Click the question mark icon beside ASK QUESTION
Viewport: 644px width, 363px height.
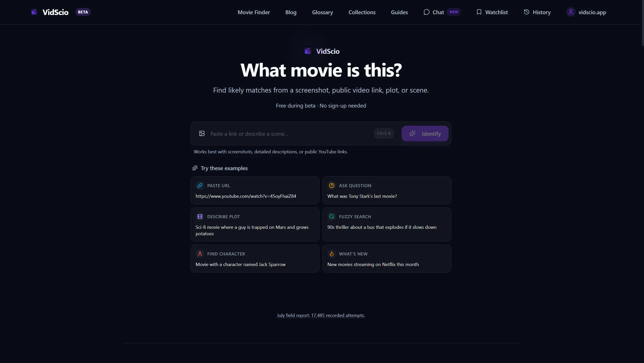coord(332,185)
